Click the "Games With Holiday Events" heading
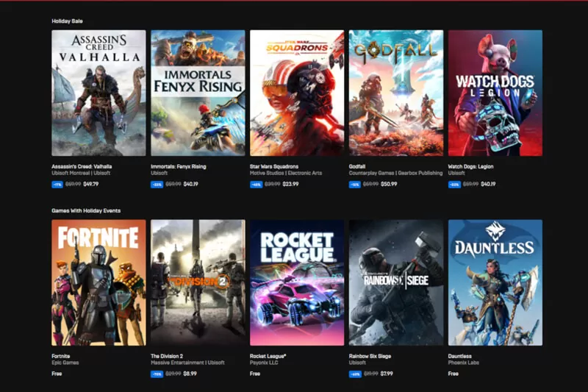Viewport: 588px width, 392px height. pos(86,211)
